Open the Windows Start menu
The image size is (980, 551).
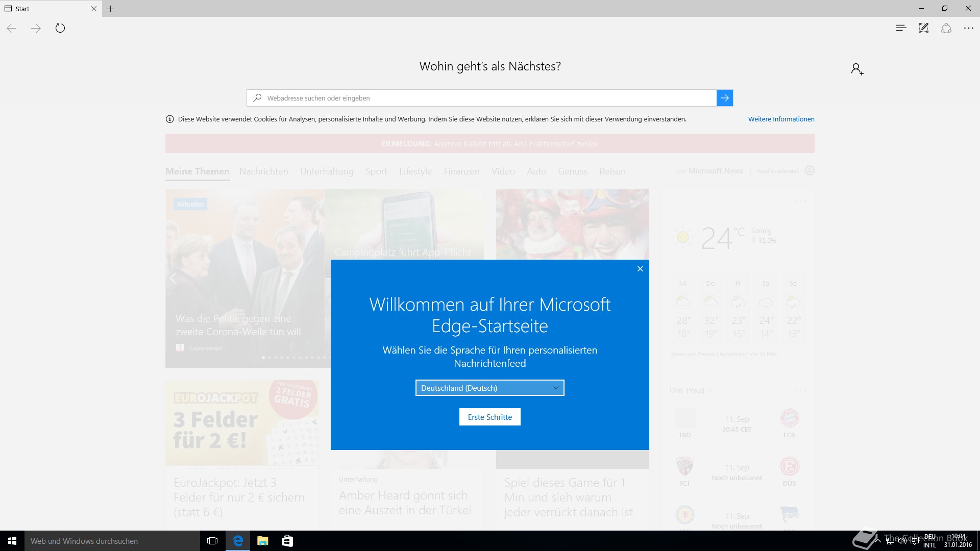[x=12, y=541]
